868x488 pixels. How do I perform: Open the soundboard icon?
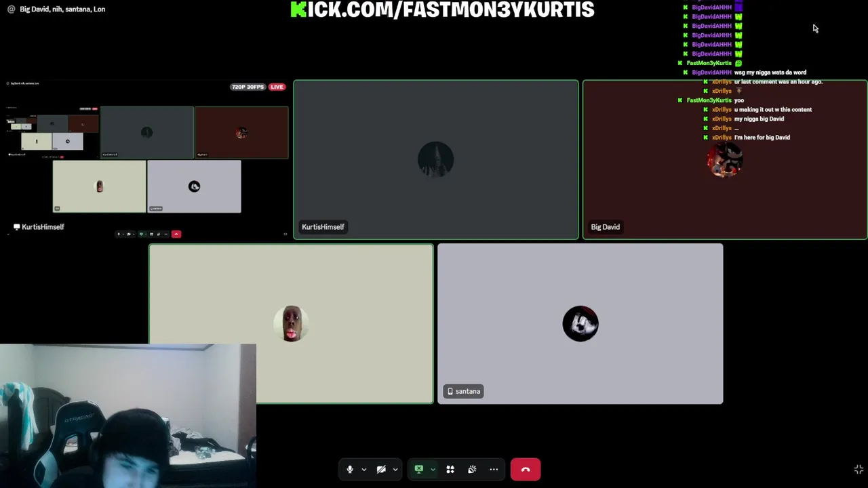coord(472,469)
